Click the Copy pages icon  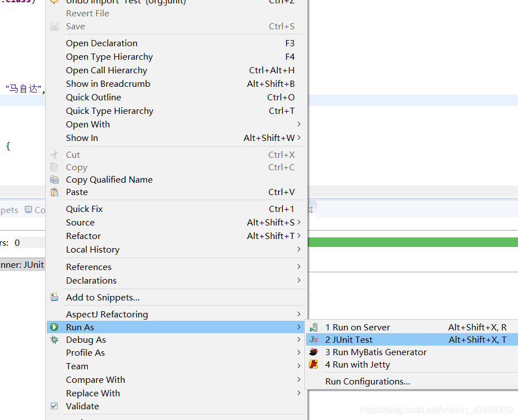[x=54, y=167]
